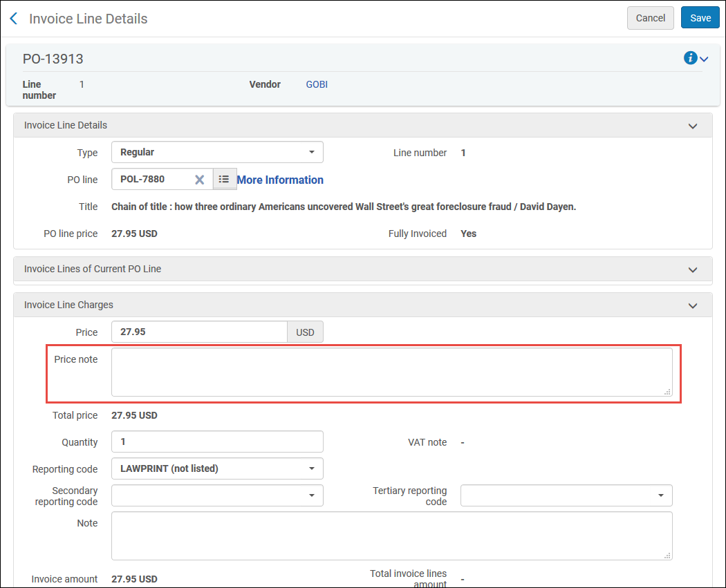Open the GOBI vendor link
This screenshot has height=588, width=726.
pos(317,85)
